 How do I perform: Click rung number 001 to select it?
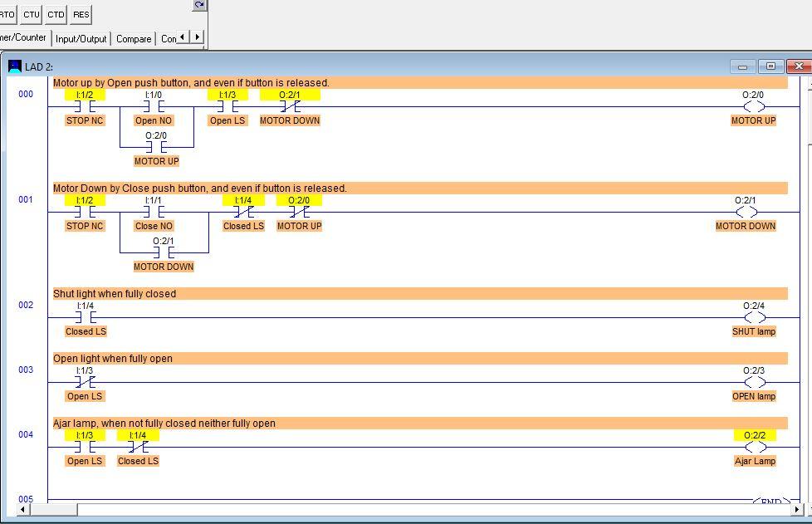tap(25, 199)
